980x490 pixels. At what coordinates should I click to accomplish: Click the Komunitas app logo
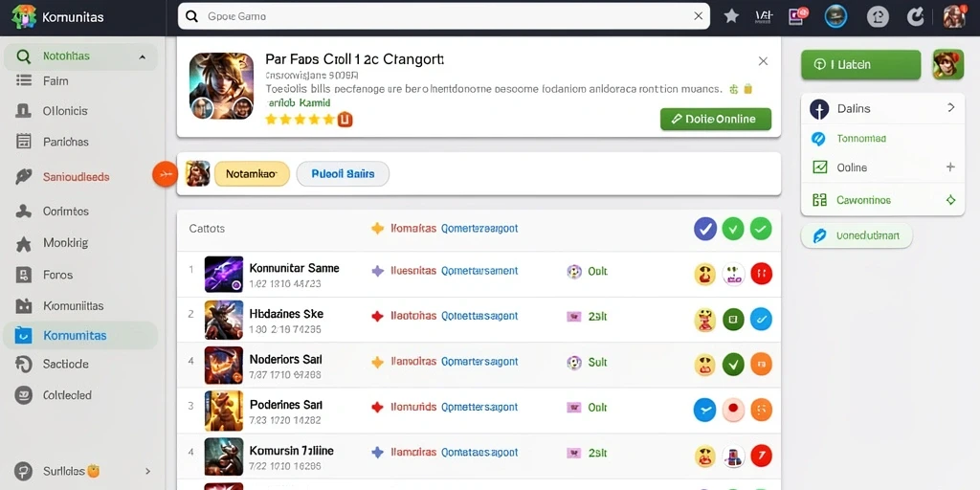pyautogui.click(x=24, y=17)
